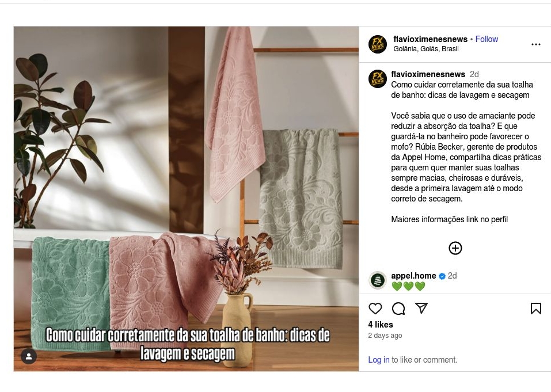Share the post via the paper plane icon
Viewport: 551px width, 392px height.
(x=421, y=308)
